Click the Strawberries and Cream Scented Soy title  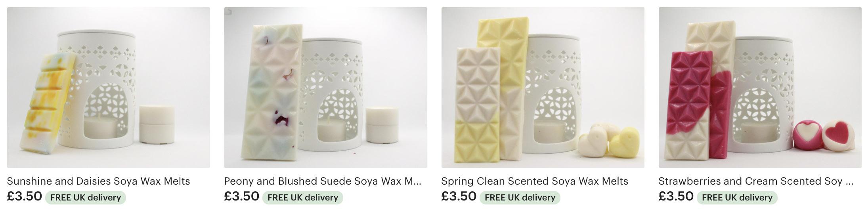pyautogui.click(x=756, y=181)
